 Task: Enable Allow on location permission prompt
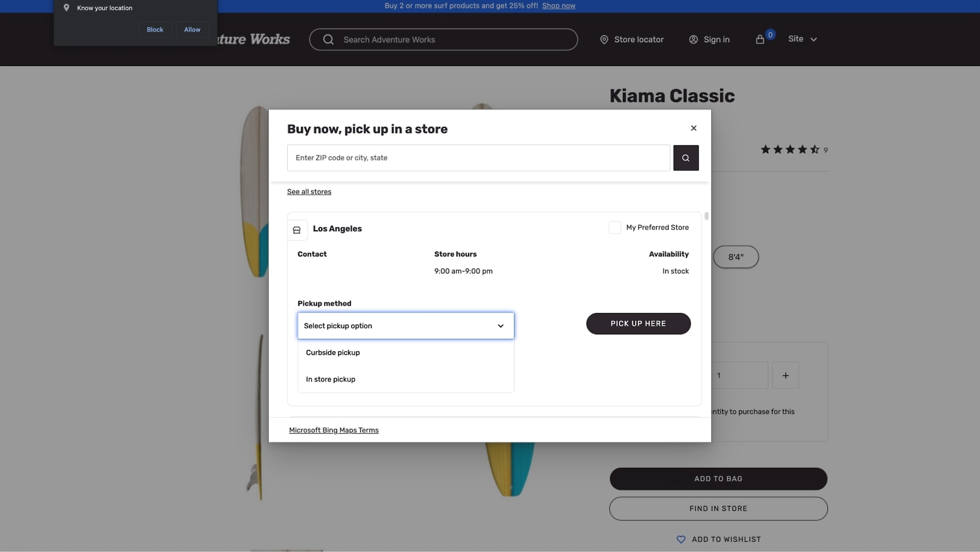pyautogui.click(x=192, y=29)
